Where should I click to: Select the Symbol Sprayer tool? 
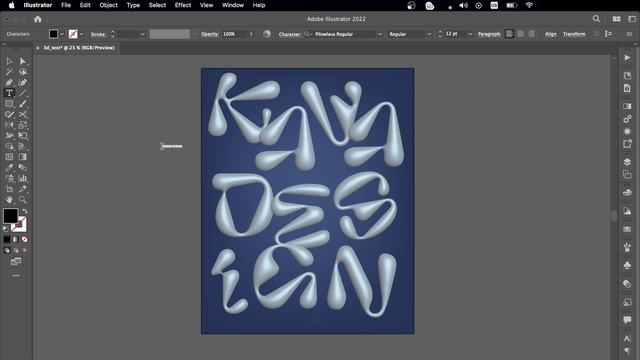coord(9,178)
